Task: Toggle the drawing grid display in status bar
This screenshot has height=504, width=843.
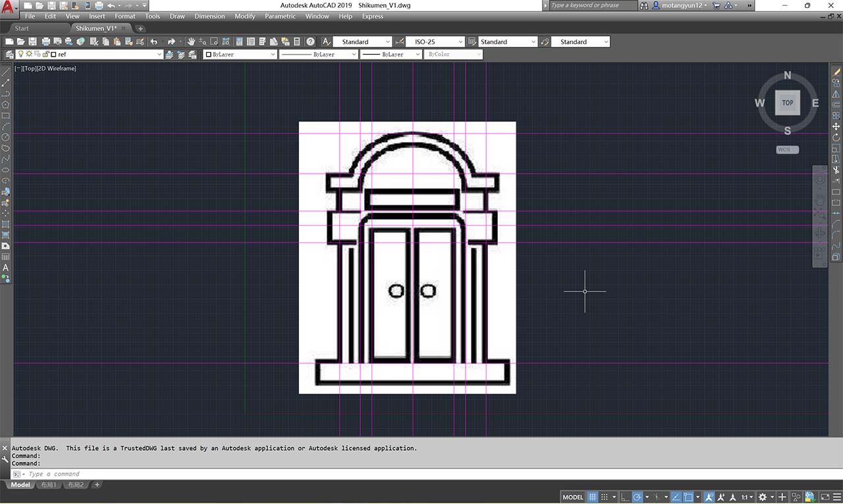Action: pos(592,497)
